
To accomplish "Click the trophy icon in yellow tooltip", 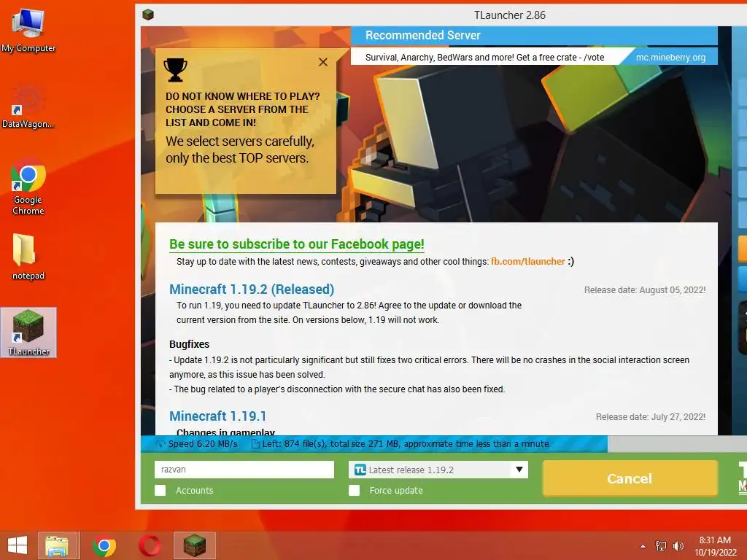I will pos(175,70).
